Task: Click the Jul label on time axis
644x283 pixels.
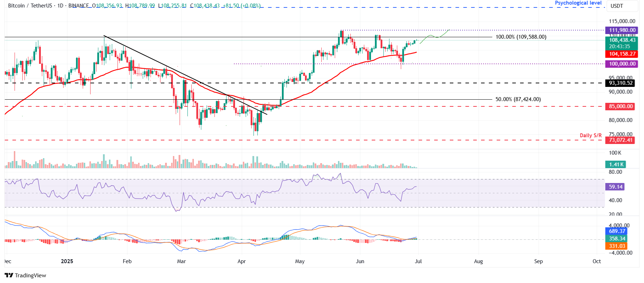Action: [x=418, y=261]
